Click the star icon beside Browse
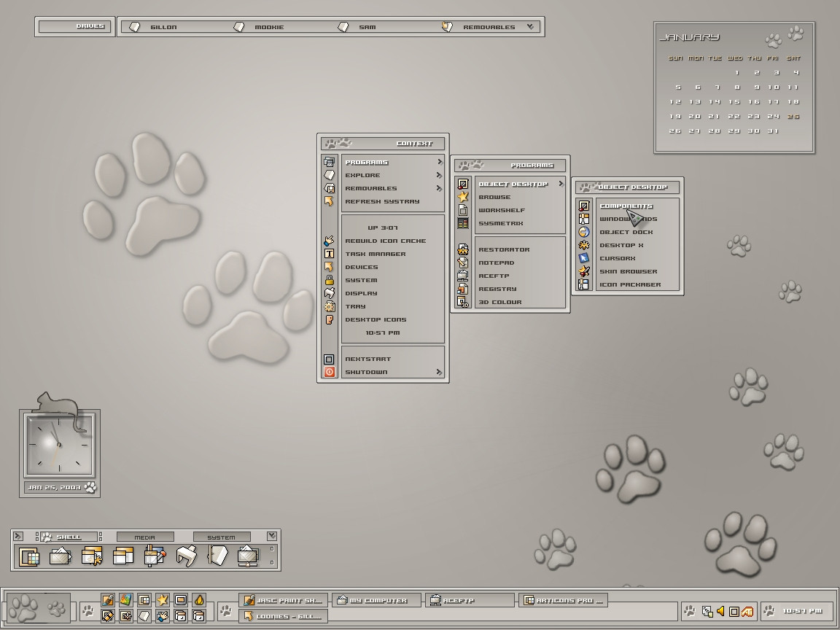The width and height of the screenshot is (840, 630). (462, 197)
